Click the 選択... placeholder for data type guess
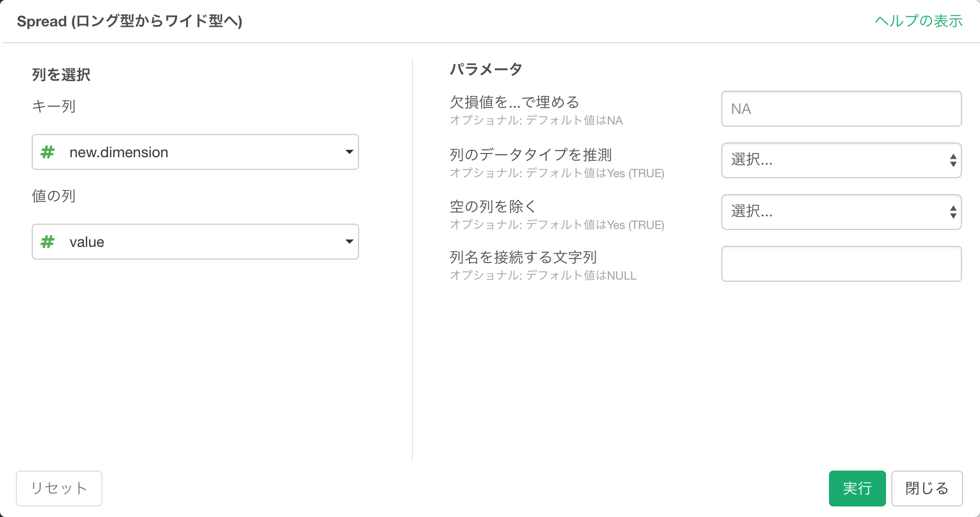Viewport: 980px width, 517px height. tap(751, 159)
